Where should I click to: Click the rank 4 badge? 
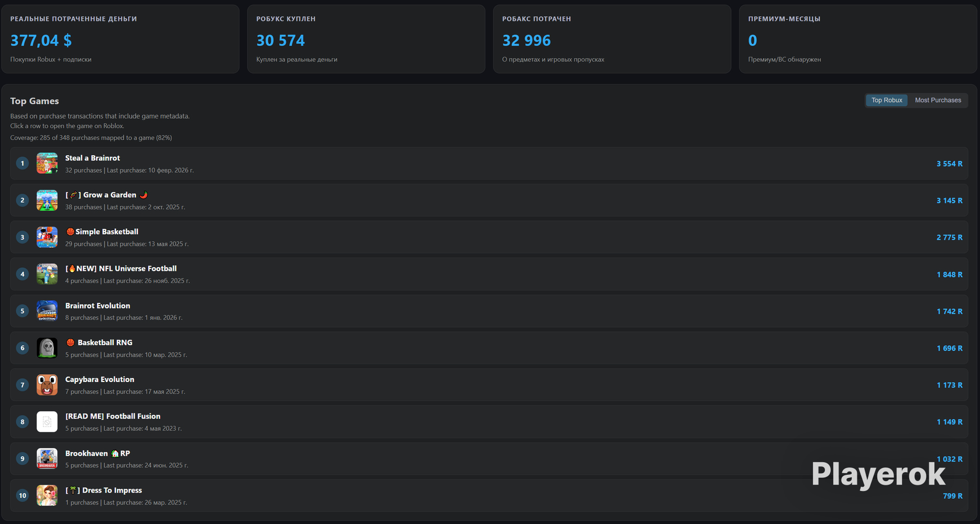pyautogui.click(x=23, y=274)
